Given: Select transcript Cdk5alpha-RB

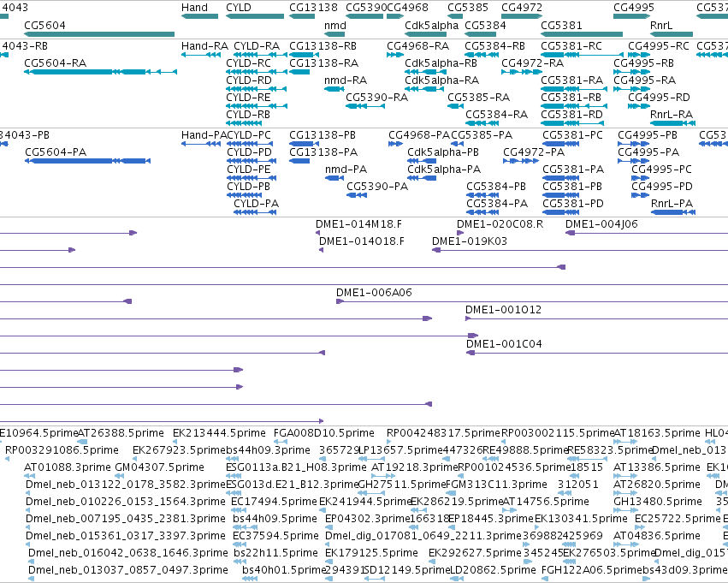Looking at the screenshot, I should (x=441, y=63).
